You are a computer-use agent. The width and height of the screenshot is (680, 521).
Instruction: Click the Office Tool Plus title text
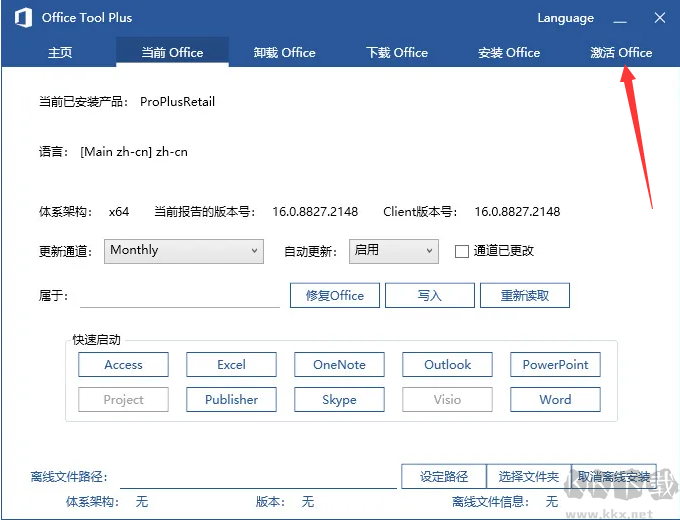coord(87,18)
